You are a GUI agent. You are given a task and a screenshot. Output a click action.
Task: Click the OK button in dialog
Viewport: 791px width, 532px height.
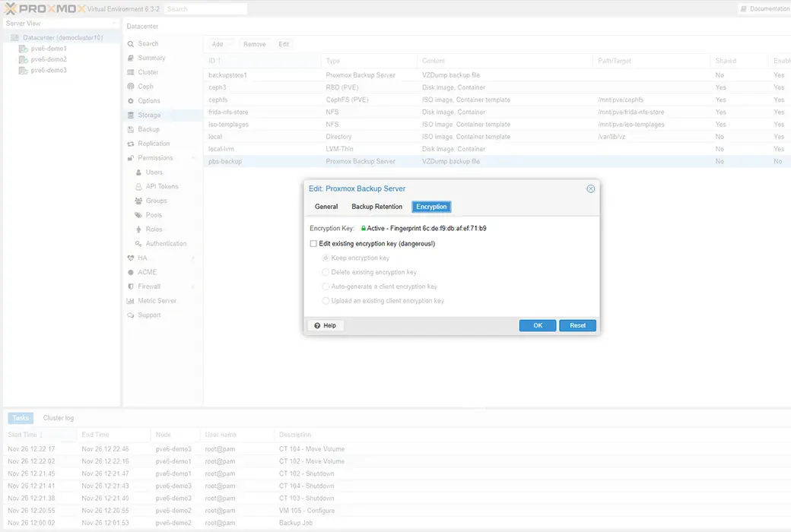538,326
